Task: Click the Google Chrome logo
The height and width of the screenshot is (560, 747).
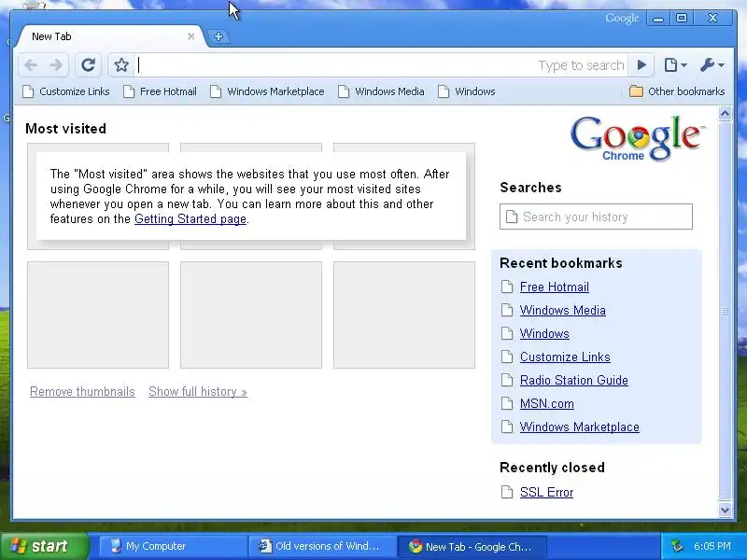Action: click(637, 138)
